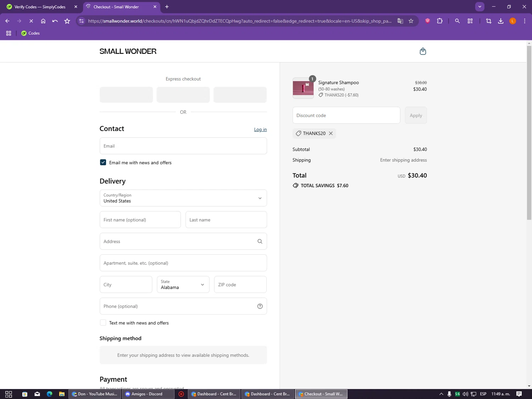Open Windows Task View icon

point(9,394)
